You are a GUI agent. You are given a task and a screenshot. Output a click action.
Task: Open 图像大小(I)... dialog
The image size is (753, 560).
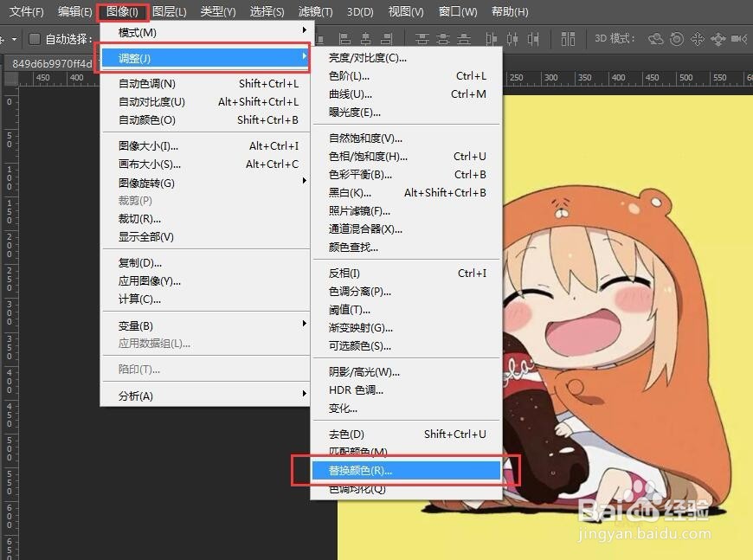point(205,146)
